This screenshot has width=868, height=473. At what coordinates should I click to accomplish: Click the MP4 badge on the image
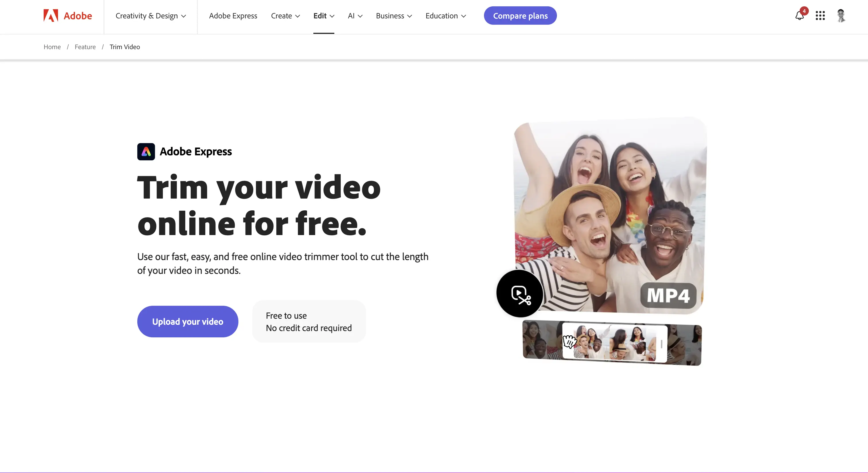668,295
